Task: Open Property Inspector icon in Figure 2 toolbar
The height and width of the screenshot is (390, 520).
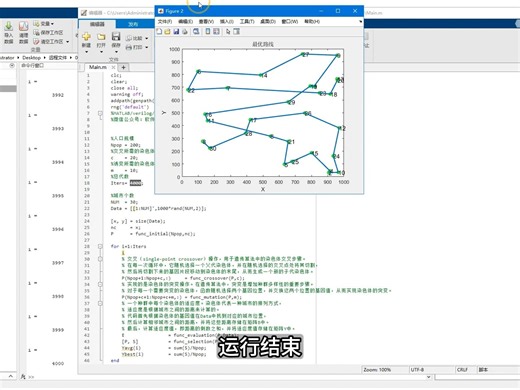Action: (237, 31)
